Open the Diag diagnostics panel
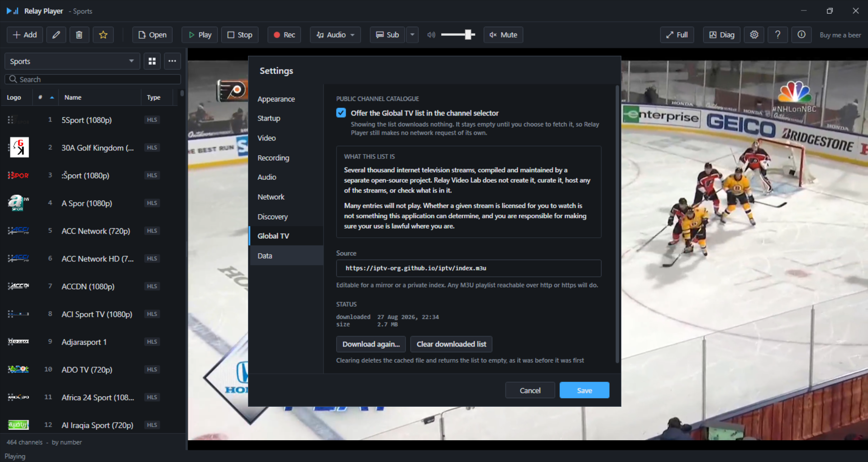The image size is (868, 462). click(721, 35)
